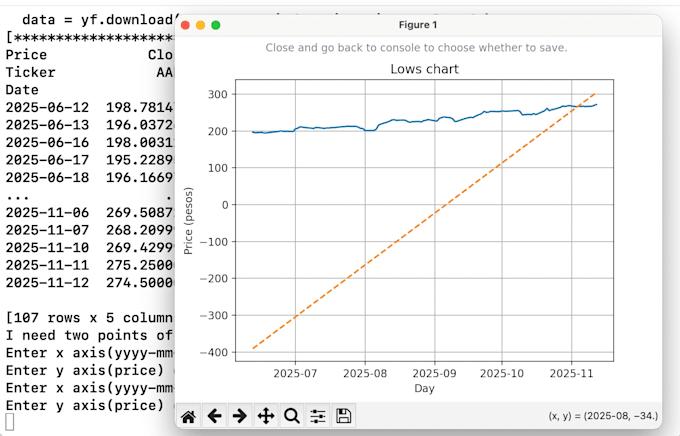This screenshot has height=436, width=680.
Task: Click the 2025-06-12 row in terminal
Action: (90, 107)
